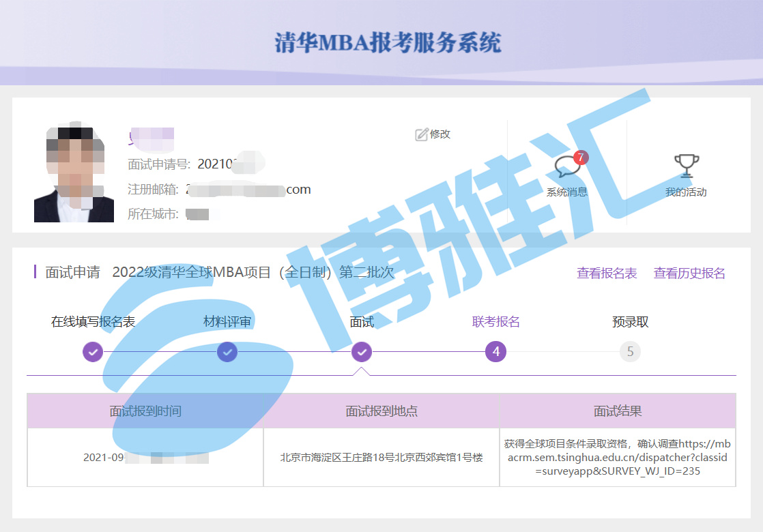Select step 5 circle for 预录取
The height and width of the screenshot is (532, 763).
point(630,352)
